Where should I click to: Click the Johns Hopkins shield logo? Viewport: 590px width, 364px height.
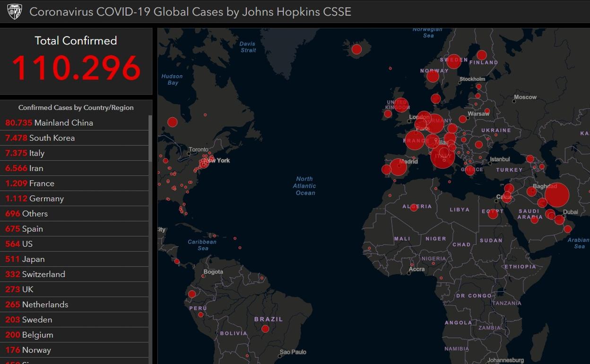[x=14, y=11]
